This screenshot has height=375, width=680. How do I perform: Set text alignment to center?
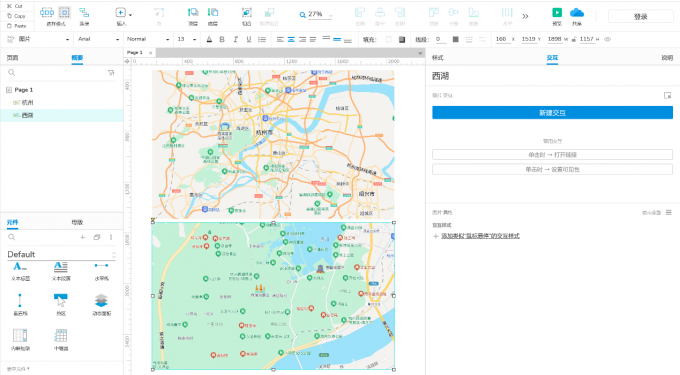tap(291, 39)
